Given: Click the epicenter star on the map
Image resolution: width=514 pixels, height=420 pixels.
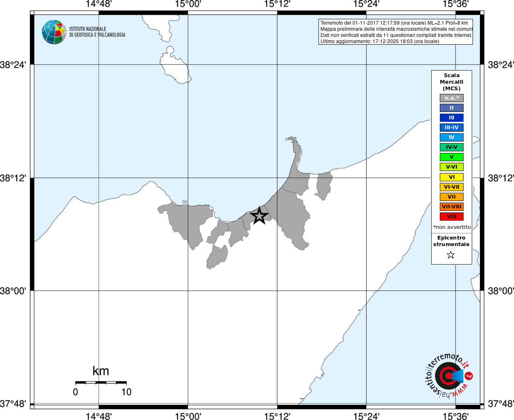Looking at the screenshot, I should (259, 215).
